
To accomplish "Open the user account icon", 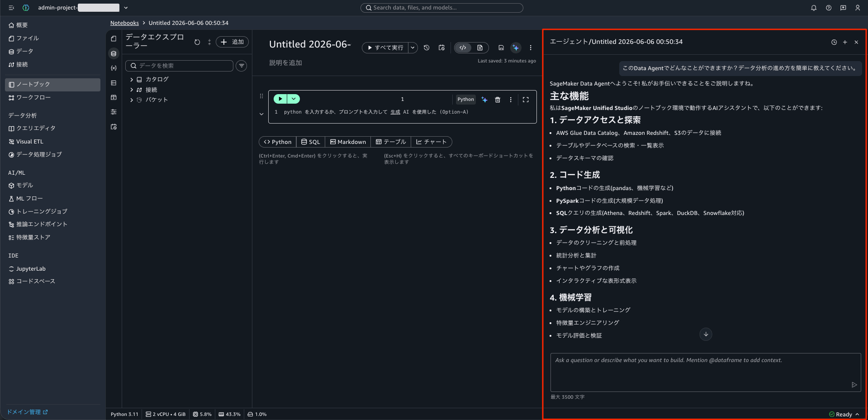I will point(858,8).
